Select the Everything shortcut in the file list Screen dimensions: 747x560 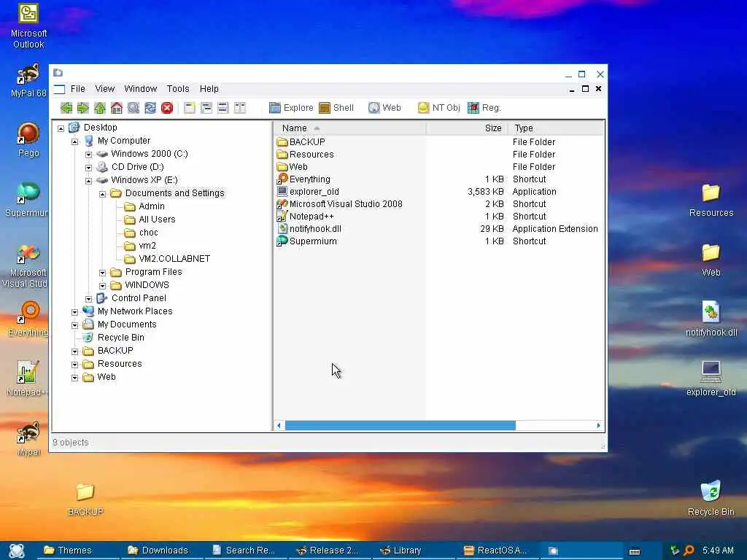[x=309, y=179]
